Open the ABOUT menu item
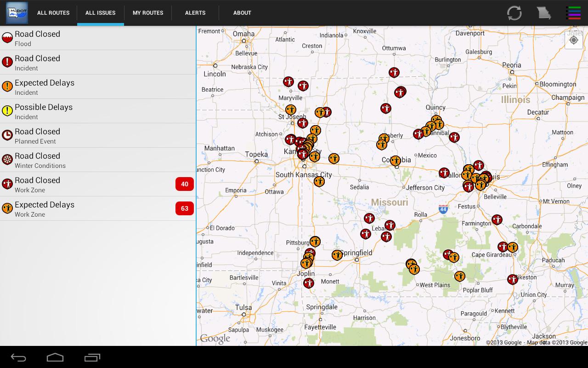The height and width of the screenshot is (368, 588). (x=242, y=13)
